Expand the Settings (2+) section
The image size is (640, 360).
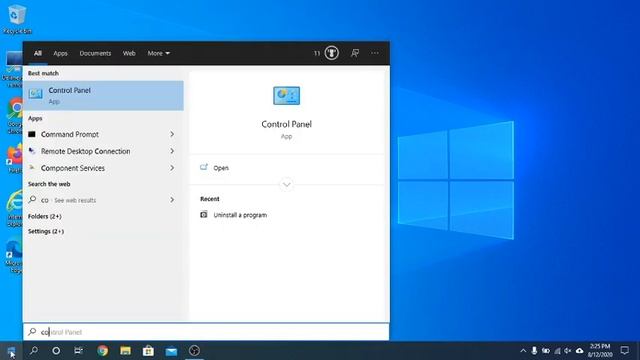pyautogui.click(x=46, y=231)
